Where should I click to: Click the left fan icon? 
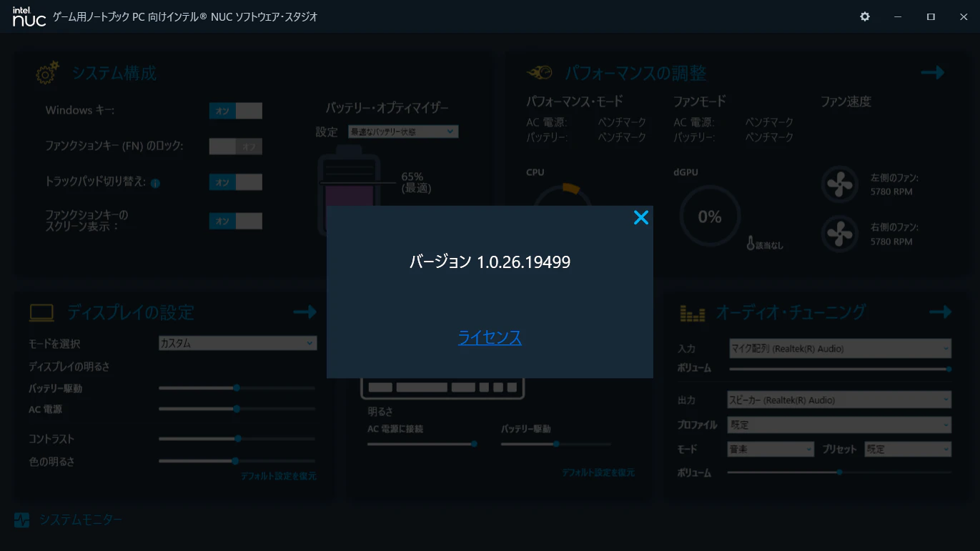pyautogui.click(x=838, y=184)
